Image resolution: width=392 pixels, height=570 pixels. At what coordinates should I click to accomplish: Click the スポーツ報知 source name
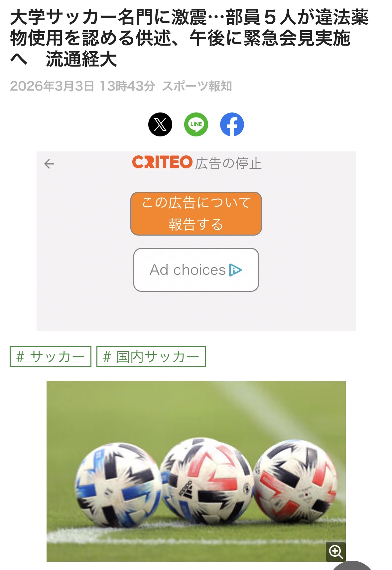point(197,86)
